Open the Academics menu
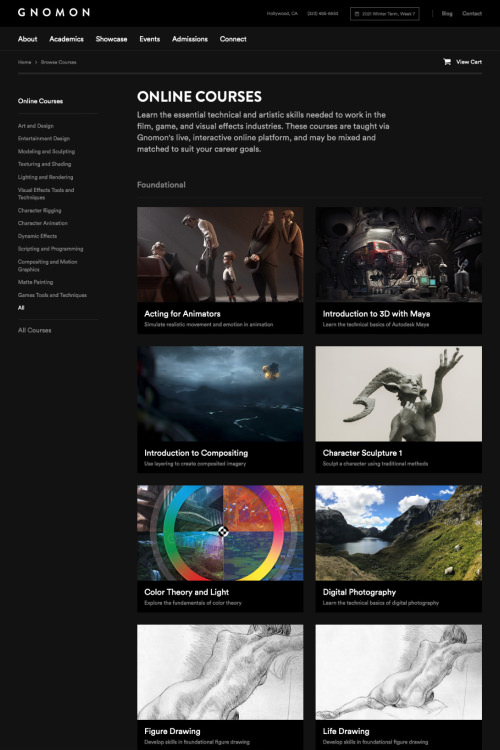This screenshot has width=500, height=750. (x=67, y=39)
